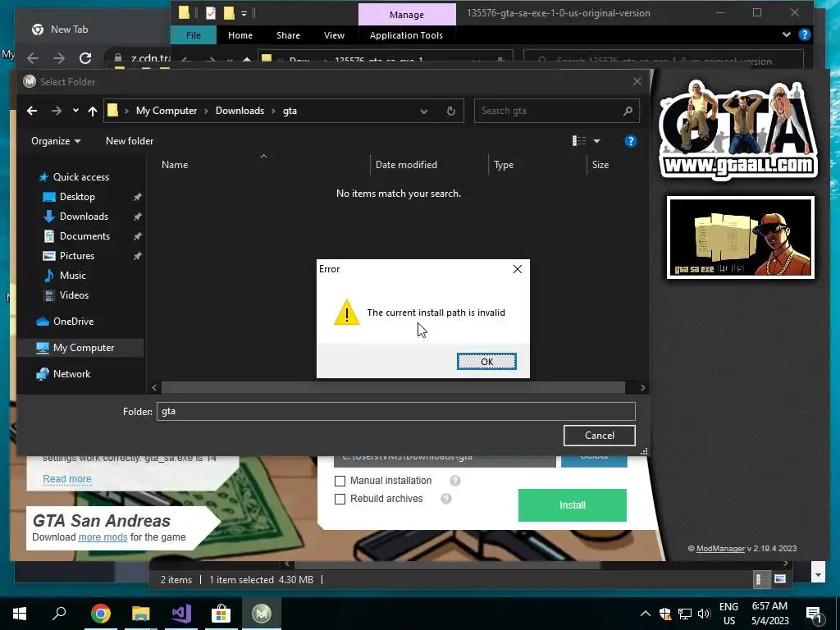Screen dimensions: 840x630
Task: Cancel the Select Folder dialog
Action: (600, 436)
